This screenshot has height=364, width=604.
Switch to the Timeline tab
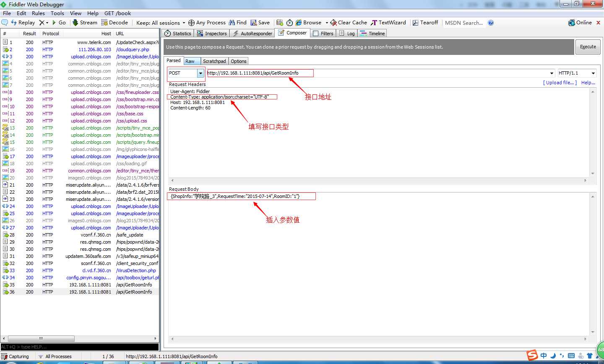pos(372,34)
